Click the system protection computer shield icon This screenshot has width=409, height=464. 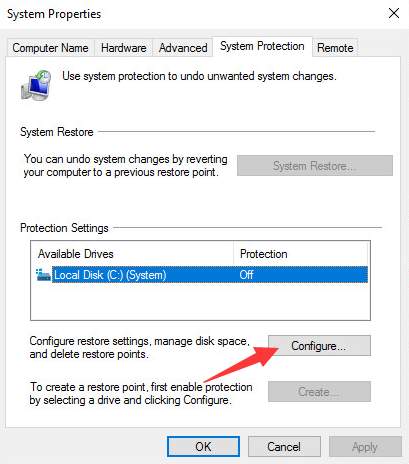click(36, 85)
